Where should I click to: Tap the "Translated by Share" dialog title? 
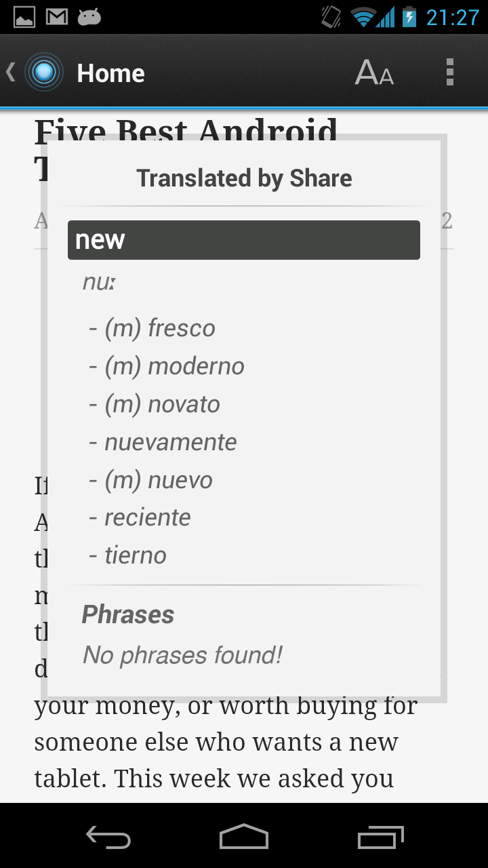244,178
